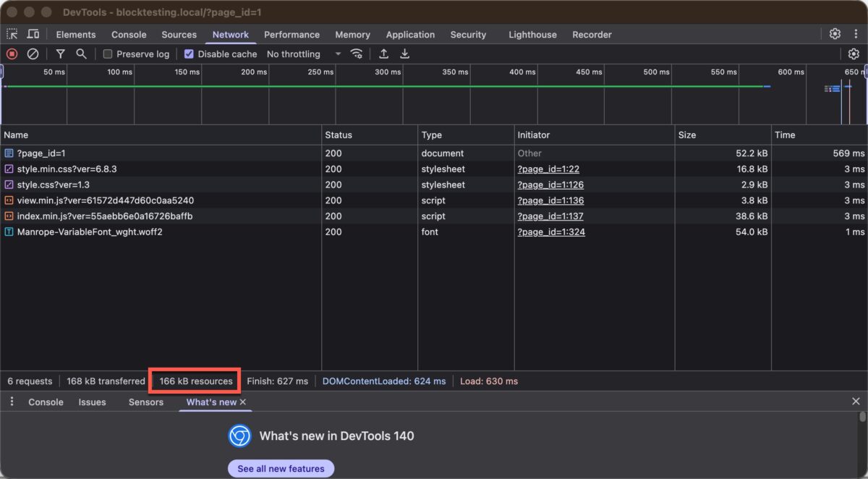This screenshot has width=868, height=479.
Task: Stop recording the network log
Action: [10, 54]
